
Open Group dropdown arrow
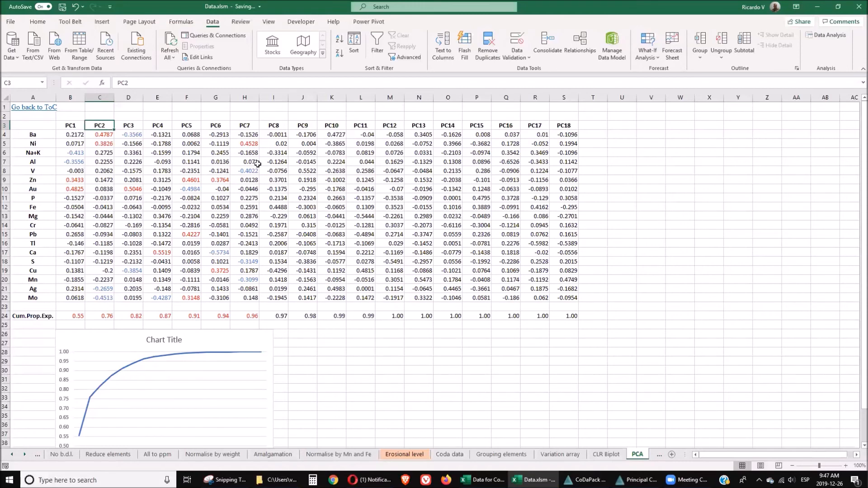click(x=700, y=57)
